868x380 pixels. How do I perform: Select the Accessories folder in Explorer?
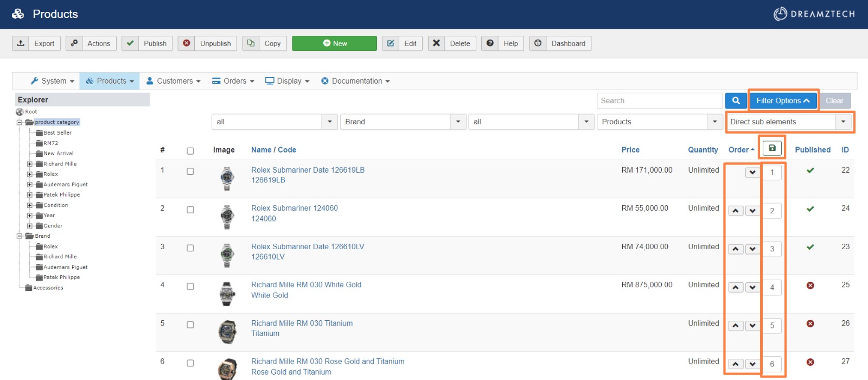click(48, 288)
